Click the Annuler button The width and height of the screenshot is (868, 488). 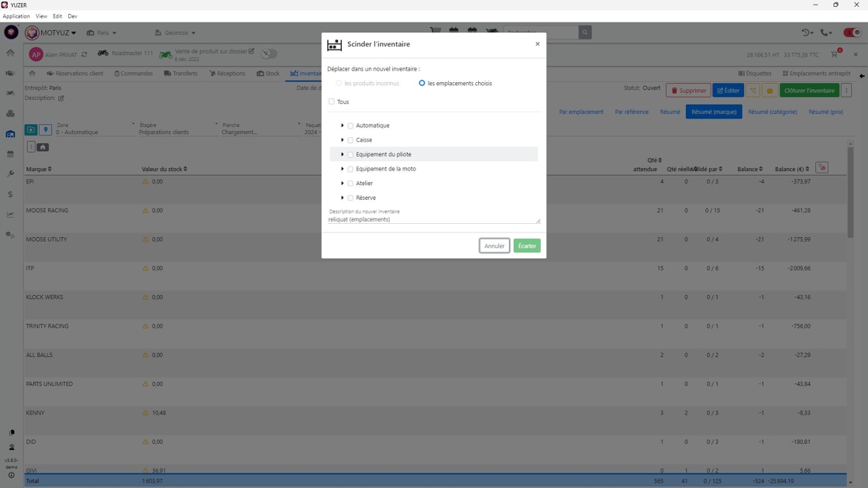(494, 246)
